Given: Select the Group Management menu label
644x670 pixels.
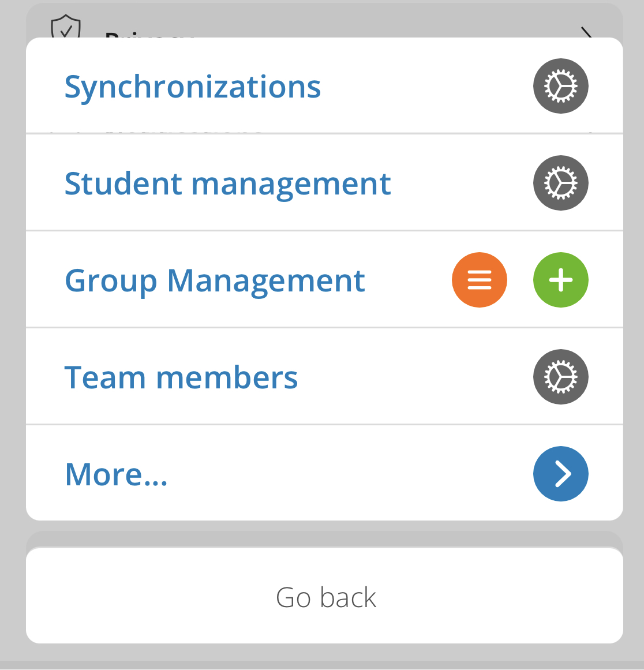Looking at the screenshot, I should pos(215,280).
